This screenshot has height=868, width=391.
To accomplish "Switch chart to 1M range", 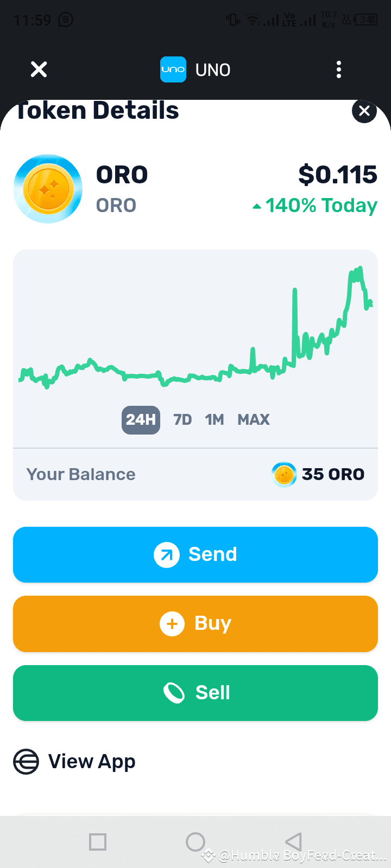I will tap(215, 420).
